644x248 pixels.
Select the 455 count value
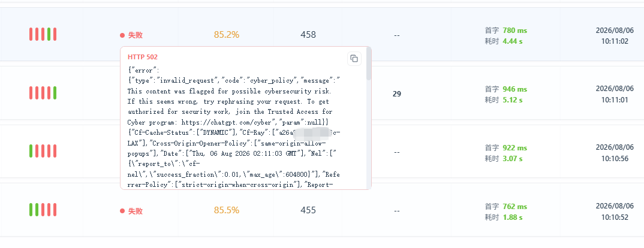pos(308,210)
